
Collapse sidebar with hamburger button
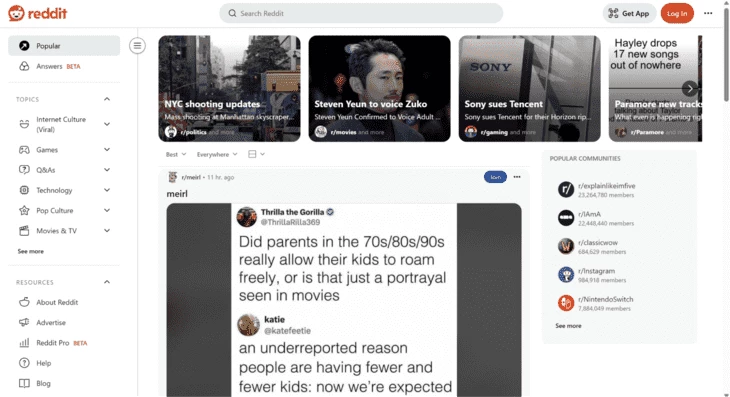pos(137,46)
